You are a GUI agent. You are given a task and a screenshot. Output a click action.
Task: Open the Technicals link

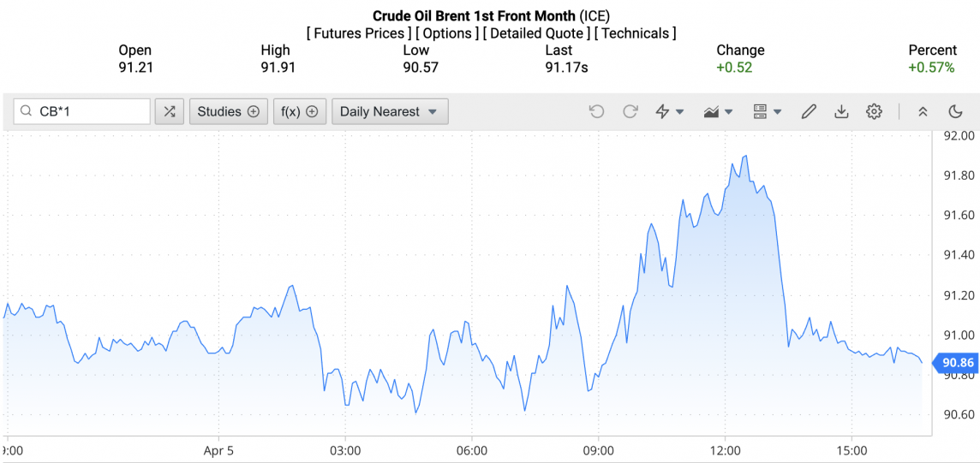pos(635,33)
